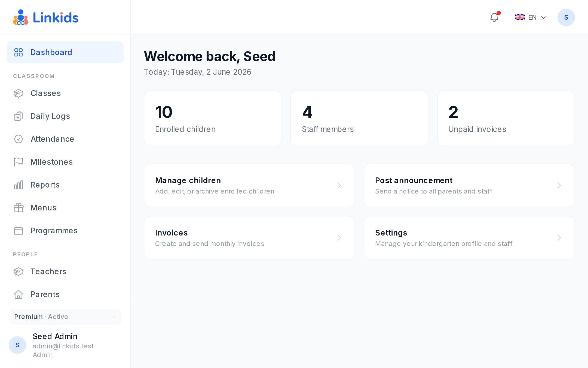Select the Dashboard grid icon
Image resolution: width=588 pixels, height=368 pixels.
click(19, 52)
